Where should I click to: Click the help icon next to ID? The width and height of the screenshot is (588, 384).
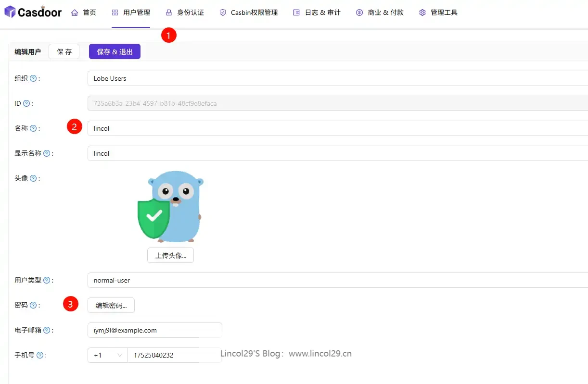(26, 103)
